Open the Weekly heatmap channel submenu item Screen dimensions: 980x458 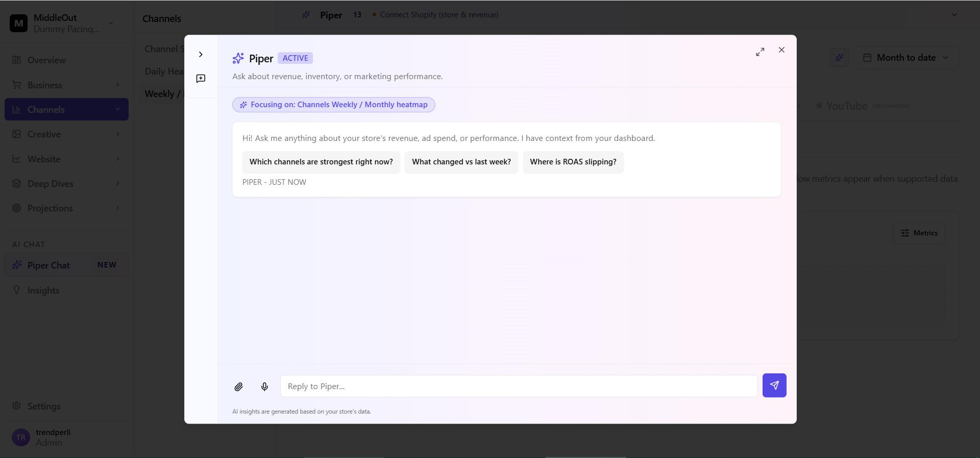tap(164, 94)
